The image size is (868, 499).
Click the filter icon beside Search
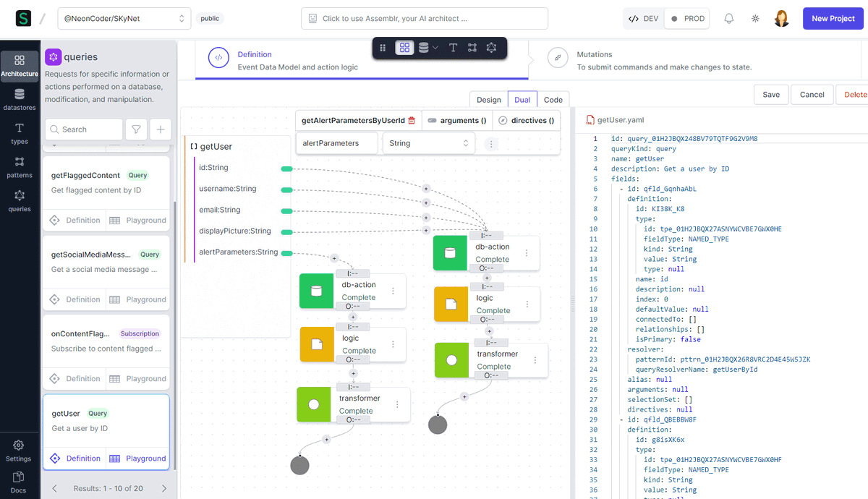(x=136, y=129)
